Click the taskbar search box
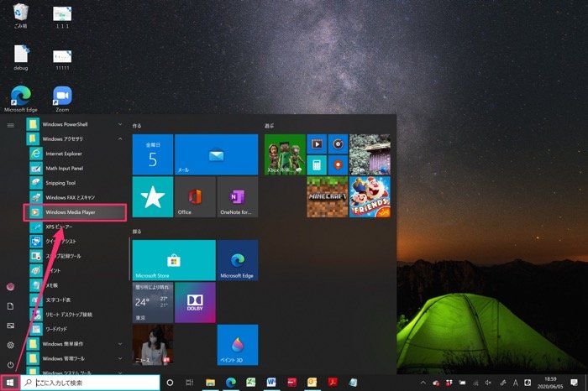The image size is (588, 391). pyautogui.click(x=90, y=383)
